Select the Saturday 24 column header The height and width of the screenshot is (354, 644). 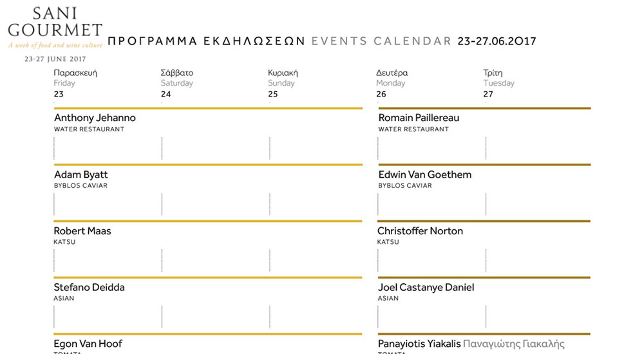176,84
